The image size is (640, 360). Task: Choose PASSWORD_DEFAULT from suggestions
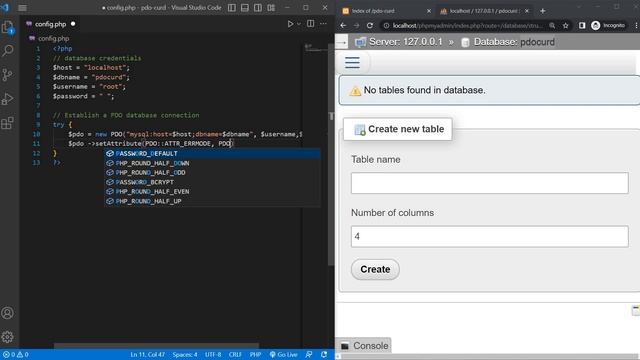pos(212,153)
